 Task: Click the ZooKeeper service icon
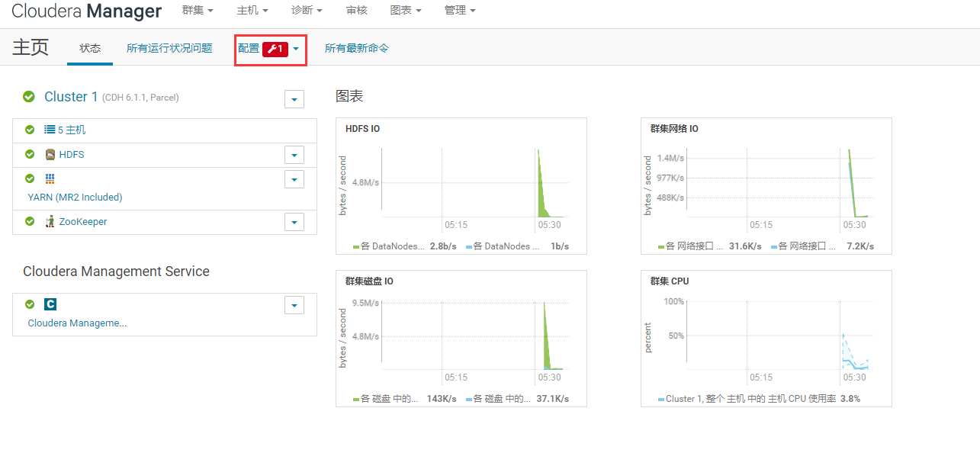[x=50, y=221]
